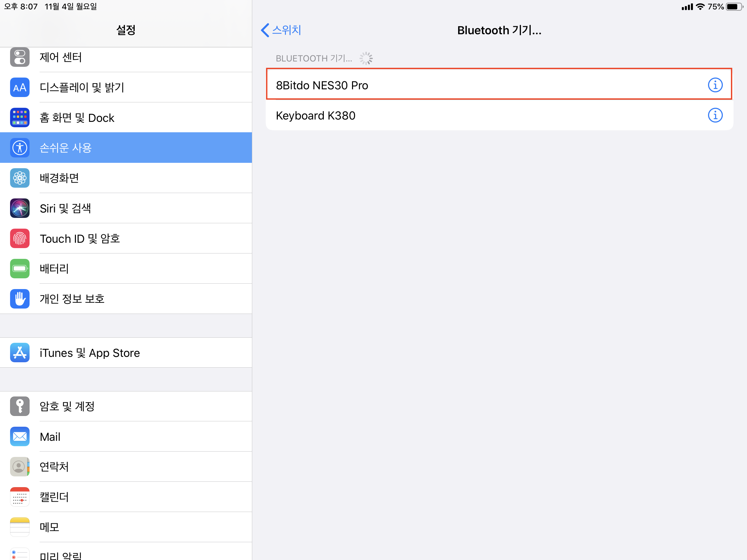This screenshot has width=747, height=560.
Task: Tap the Siri icon
Action: click(19, 208)
